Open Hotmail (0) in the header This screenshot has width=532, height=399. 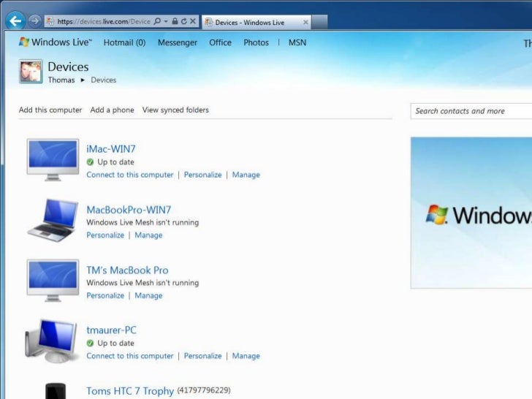(x=124, y=42)
